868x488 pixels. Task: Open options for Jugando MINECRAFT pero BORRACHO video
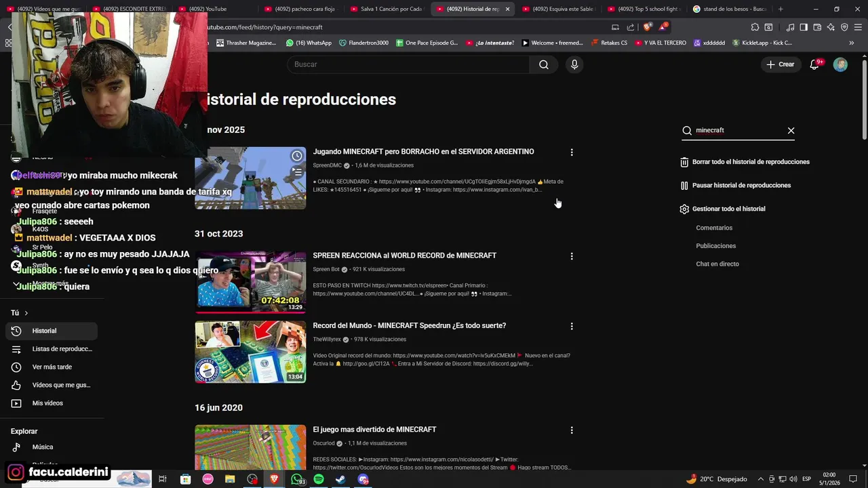click(572, 152)
